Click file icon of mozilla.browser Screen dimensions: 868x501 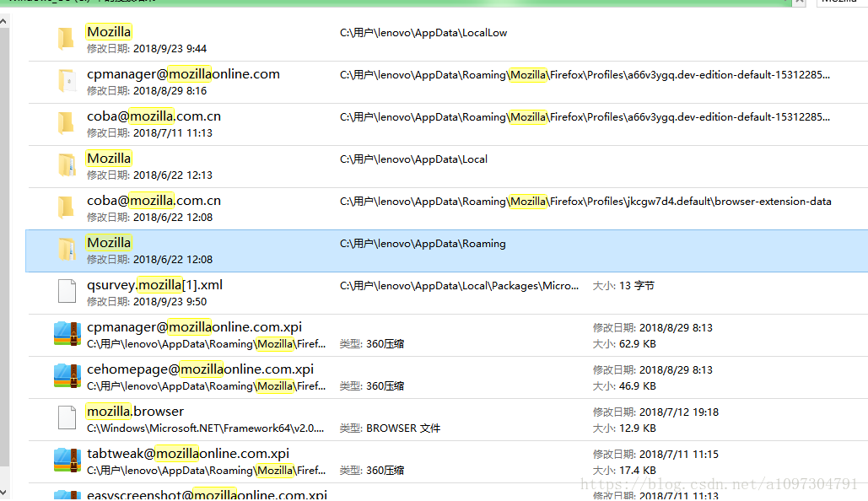[x=67, y=418]
